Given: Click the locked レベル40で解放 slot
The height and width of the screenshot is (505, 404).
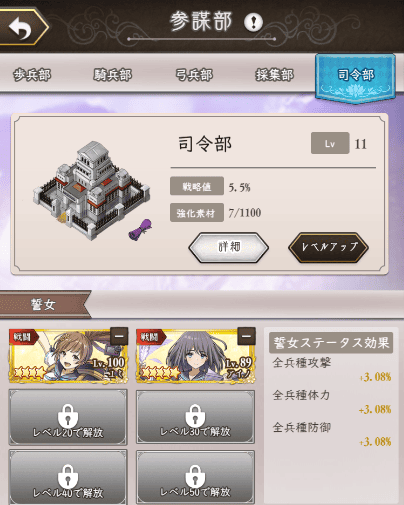Looking at the screenshot, I should point(68,477).
